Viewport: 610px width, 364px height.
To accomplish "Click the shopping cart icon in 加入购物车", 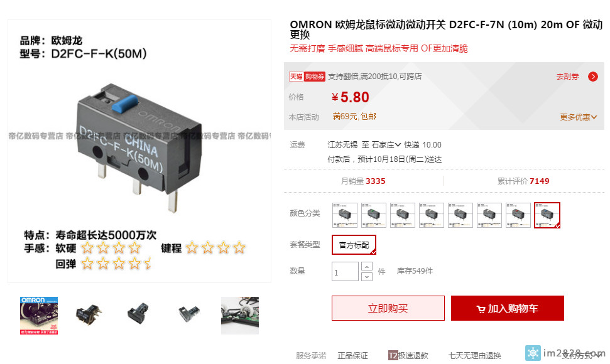I will pos(481,309).
